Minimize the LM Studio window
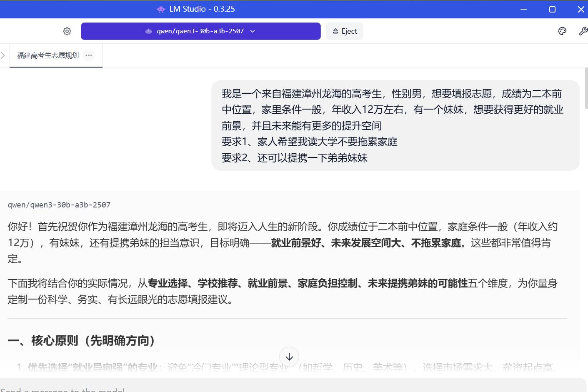The width and height of the screenshot is (588, 392). 524,9
